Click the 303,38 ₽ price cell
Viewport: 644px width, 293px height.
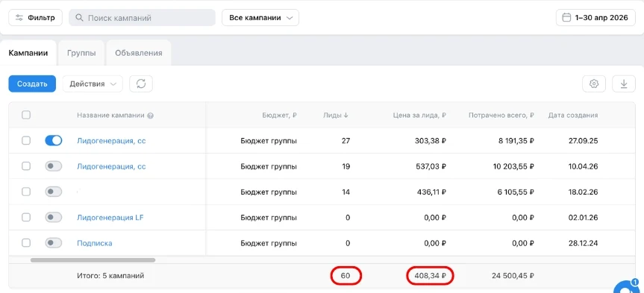(431, 141)
